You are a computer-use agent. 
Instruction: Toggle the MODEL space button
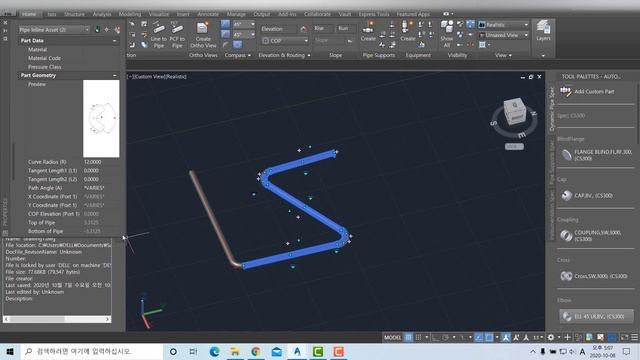click(x=392, y=337)
